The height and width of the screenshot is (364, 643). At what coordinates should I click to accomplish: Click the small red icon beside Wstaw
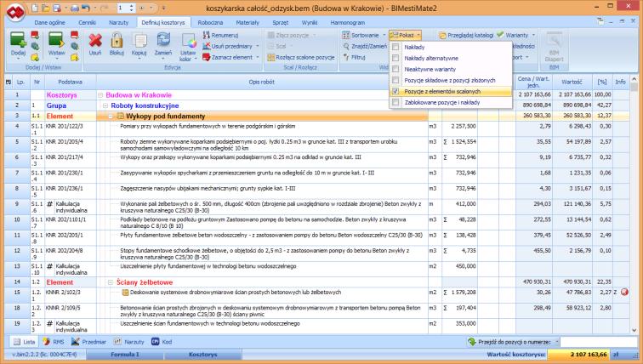coord(74,35)
